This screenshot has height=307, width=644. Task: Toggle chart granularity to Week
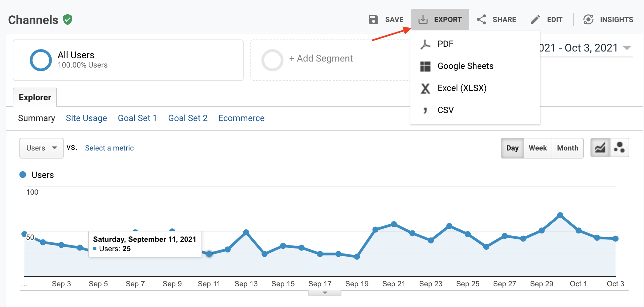(538, 148)
